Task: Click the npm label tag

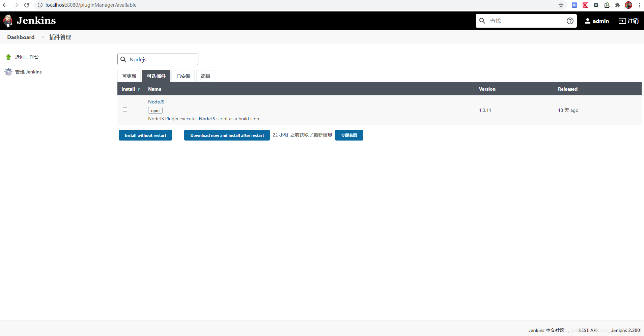Action: click(155, 110)
